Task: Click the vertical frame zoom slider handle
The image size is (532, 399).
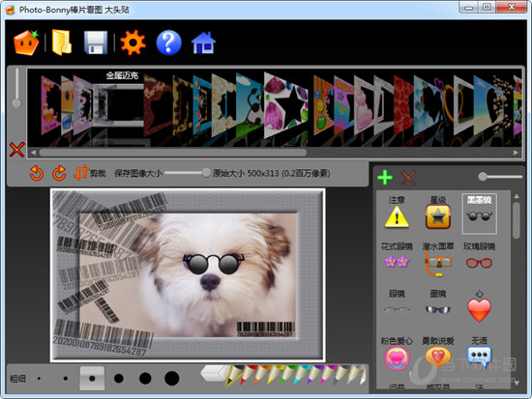Action: 16,102
